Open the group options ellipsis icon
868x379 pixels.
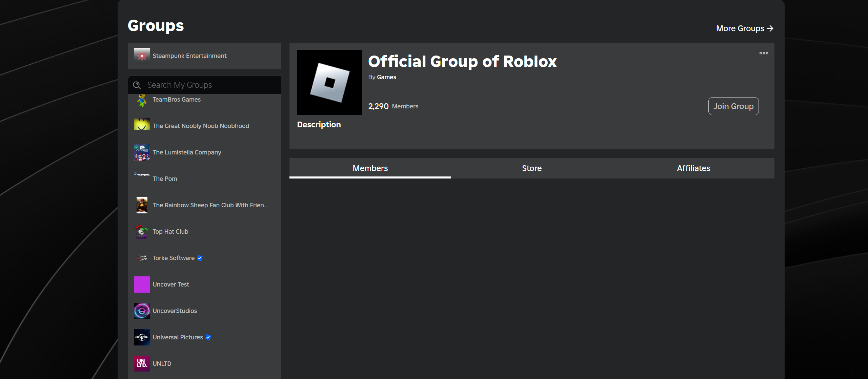(x=764, y=53)
